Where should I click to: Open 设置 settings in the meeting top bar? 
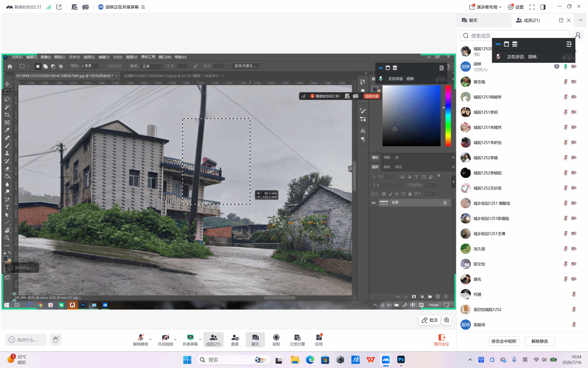[516, 7]
